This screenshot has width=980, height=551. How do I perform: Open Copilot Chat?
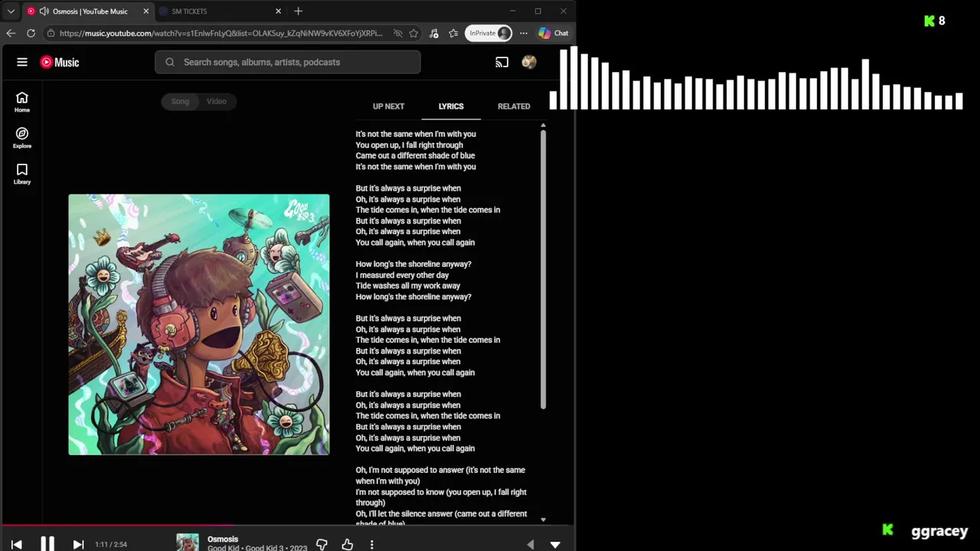pos(554,33)
